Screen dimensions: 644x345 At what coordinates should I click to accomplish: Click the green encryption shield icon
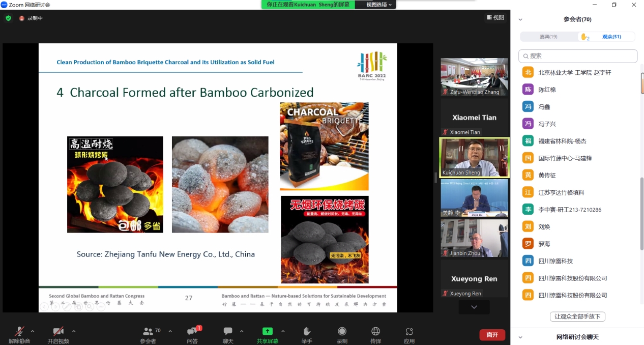click(8, 18)
